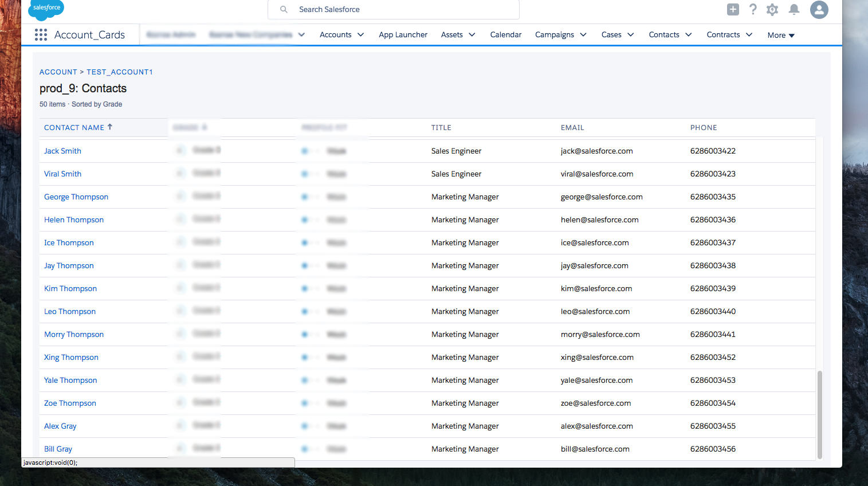
Task: Click the Salesforce cloud logo
Action: 46,9
